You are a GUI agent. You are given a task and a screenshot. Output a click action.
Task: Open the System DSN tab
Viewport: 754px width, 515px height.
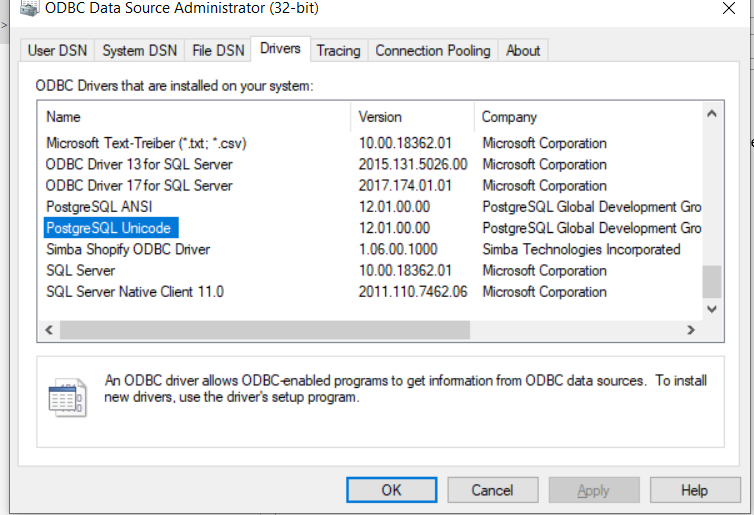[137, 51]
